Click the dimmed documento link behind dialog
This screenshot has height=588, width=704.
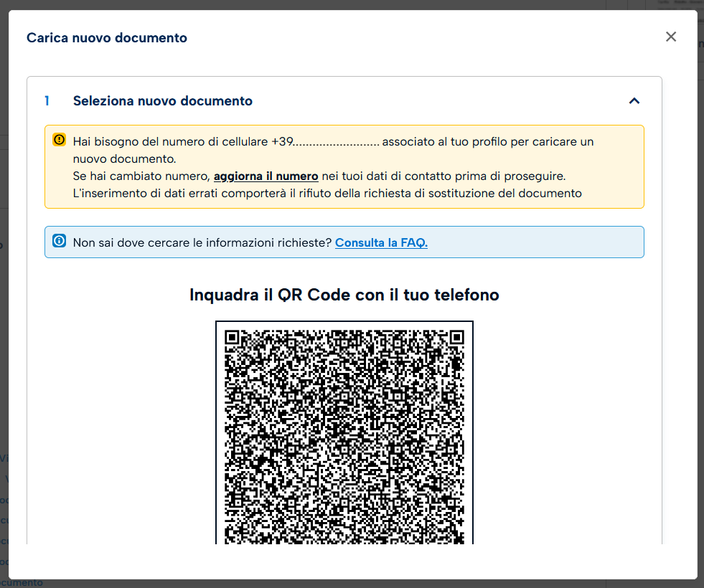(22, 583)
